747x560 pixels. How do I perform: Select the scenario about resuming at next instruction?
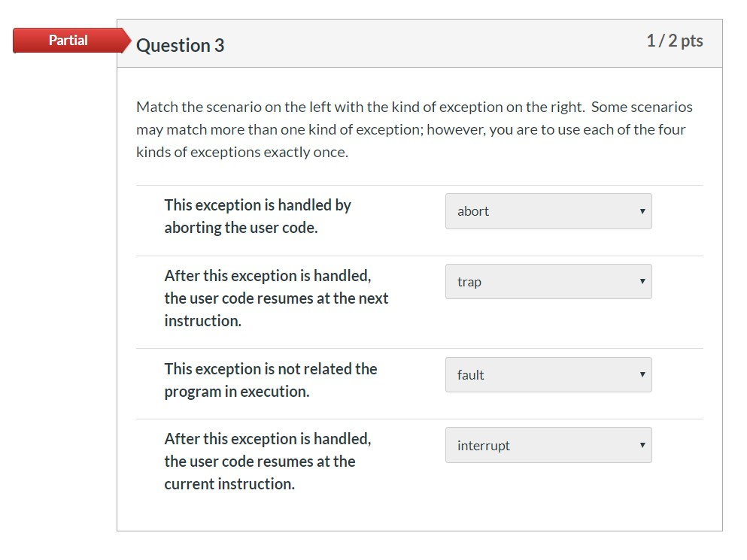coord(276,298)
